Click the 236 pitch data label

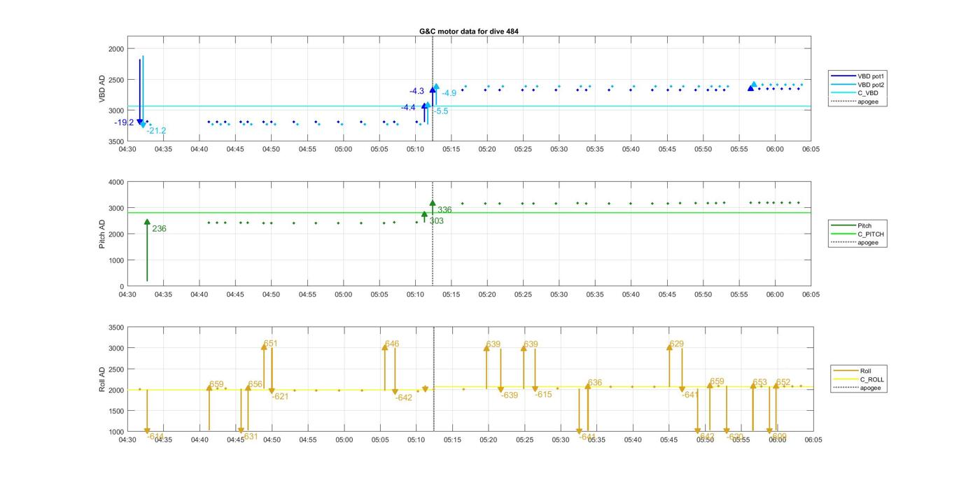coord(159,229)
